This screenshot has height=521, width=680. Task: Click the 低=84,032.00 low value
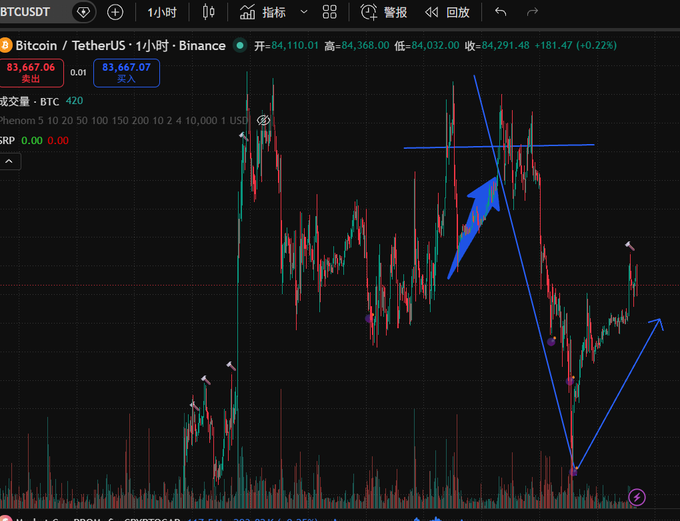coord(427,46)
